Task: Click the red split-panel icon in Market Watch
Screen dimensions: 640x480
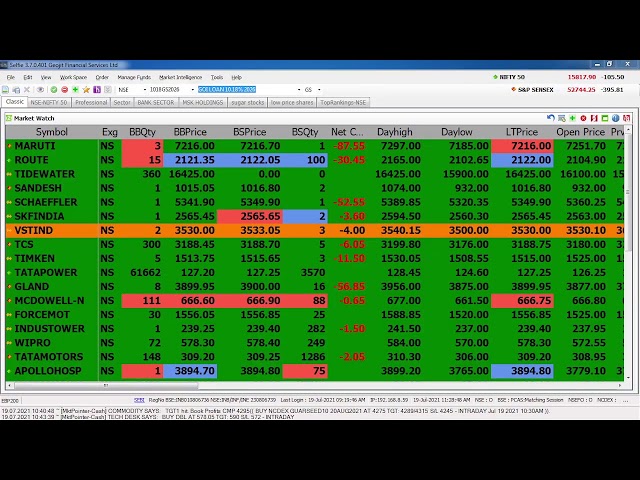Action: (x=594, y=118)
